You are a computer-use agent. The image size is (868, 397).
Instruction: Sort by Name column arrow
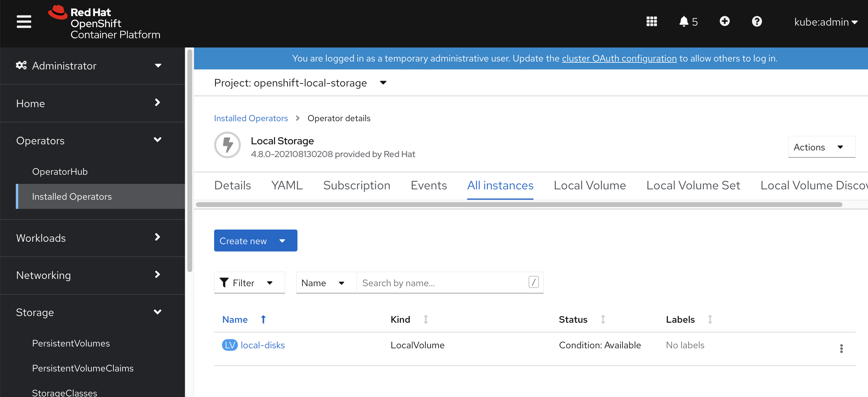coord(263,319)
